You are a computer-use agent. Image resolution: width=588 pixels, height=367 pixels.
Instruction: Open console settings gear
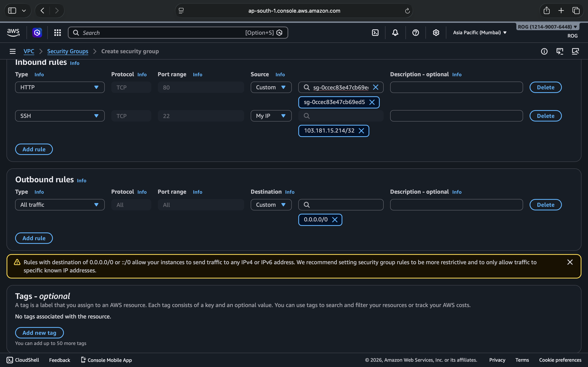436,33
